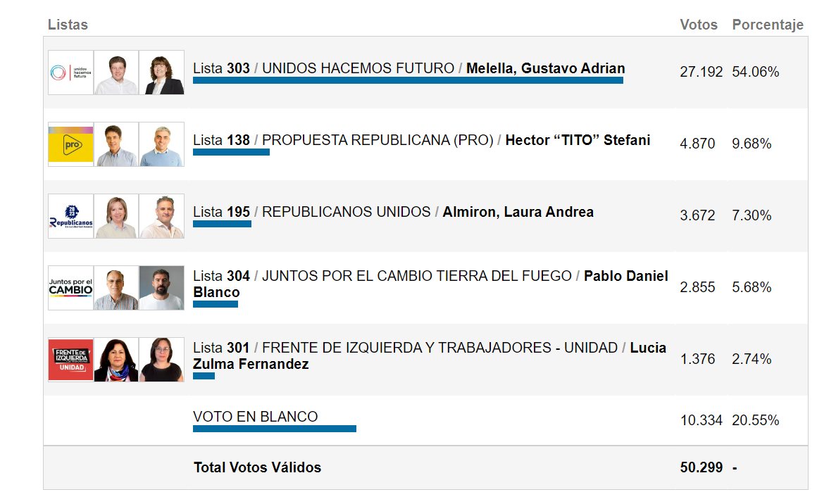Screen dimensions: 836x504
Task: Select the second candidate photo of Lista 303
Action: (x=161, y=73)
